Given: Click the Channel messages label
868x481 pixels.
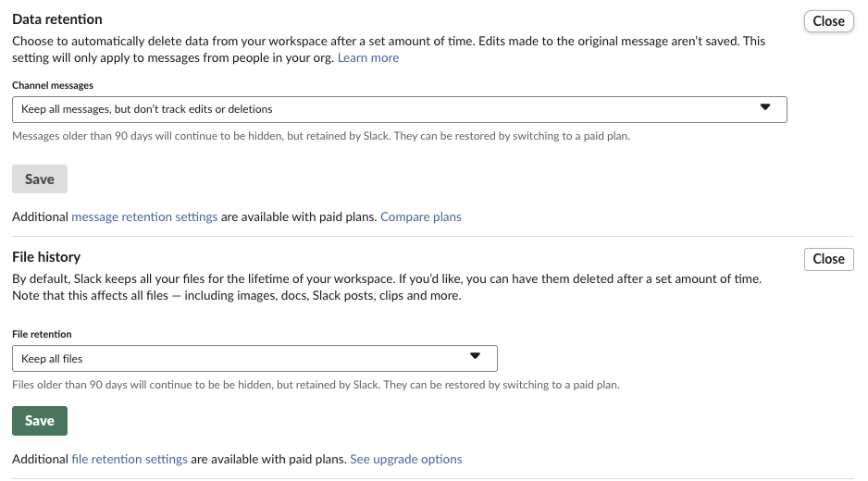Looking at the screenshot, I should 53,85.
